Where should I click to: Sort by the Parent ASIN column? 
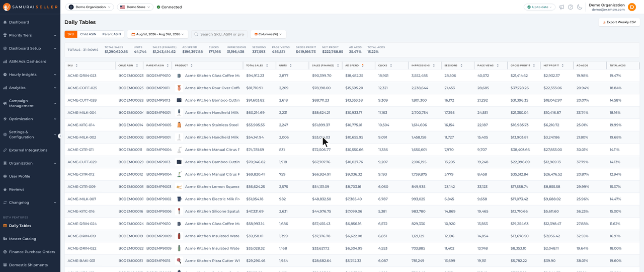(x=168, y=65)
